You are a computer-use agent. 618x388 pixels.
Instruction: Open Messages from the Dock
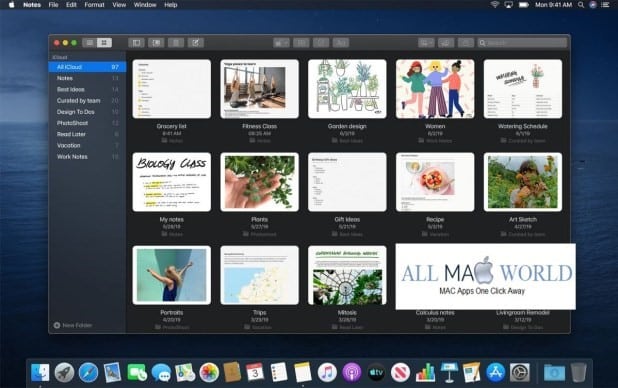click(x=161, y=372)
